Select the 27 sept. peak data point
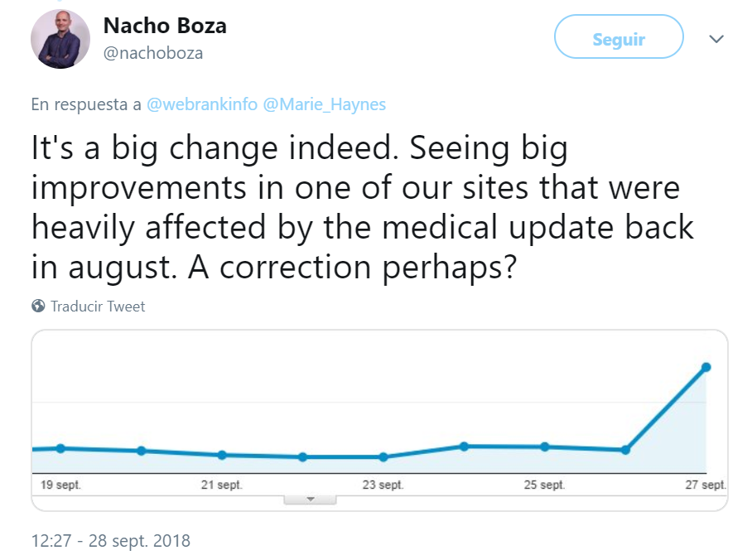752x560 pixels. pos(706,367)
